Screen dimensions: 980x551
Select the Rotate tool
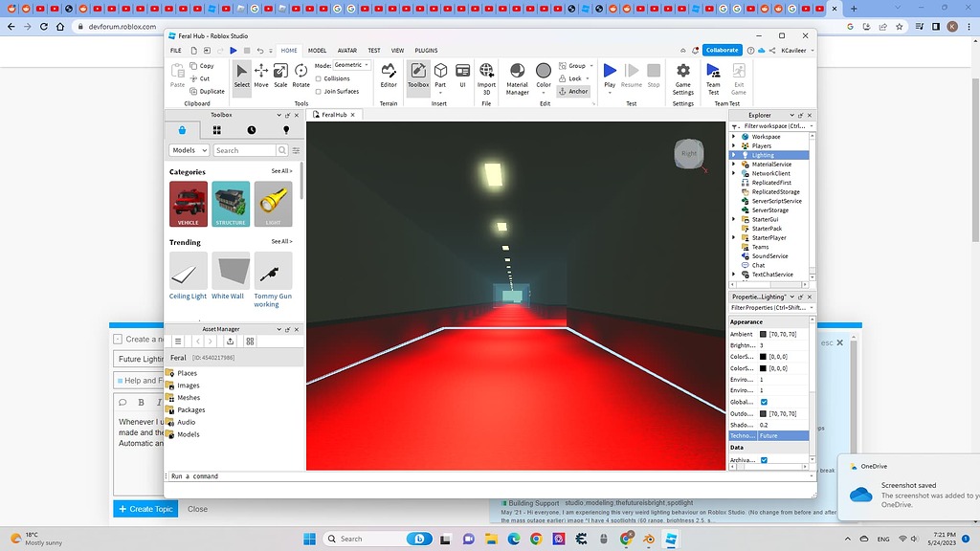coord(300,72)
